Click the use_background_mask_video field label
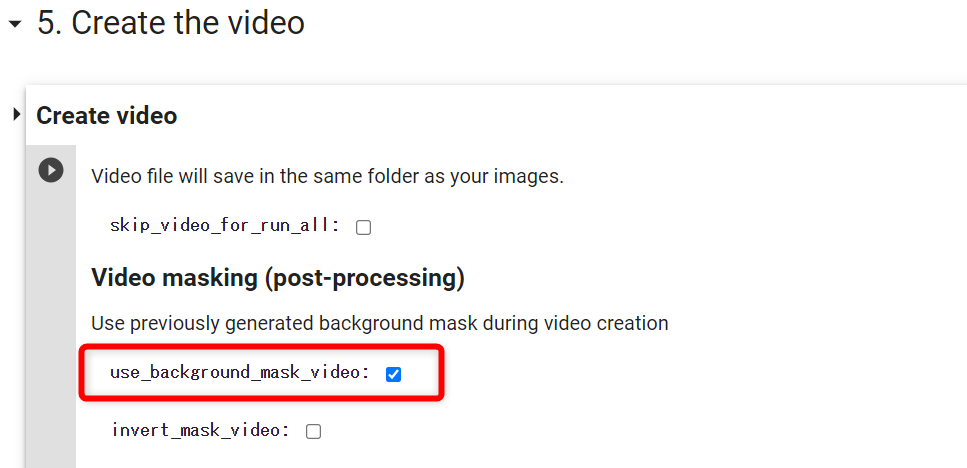The width and height of the screenshot is (967, 468). pyautogui.click(x=240, y=373)
